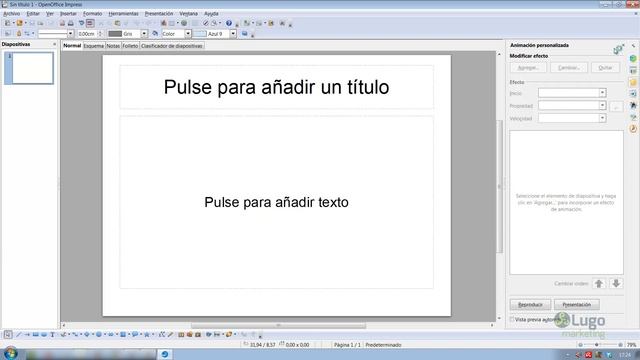Select the Text tool
Screen dimensions: 640x360
pos(52,335)
